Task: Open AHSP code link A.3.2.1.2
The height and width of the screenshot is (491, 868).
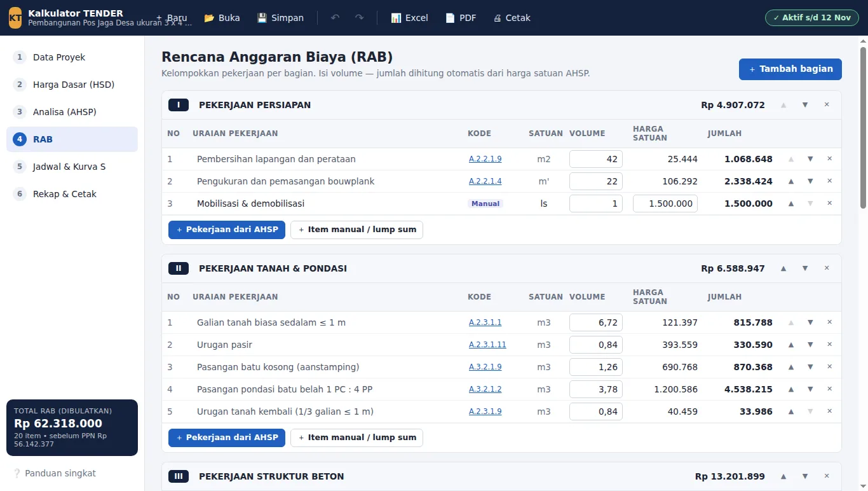Action: (485, 389)
